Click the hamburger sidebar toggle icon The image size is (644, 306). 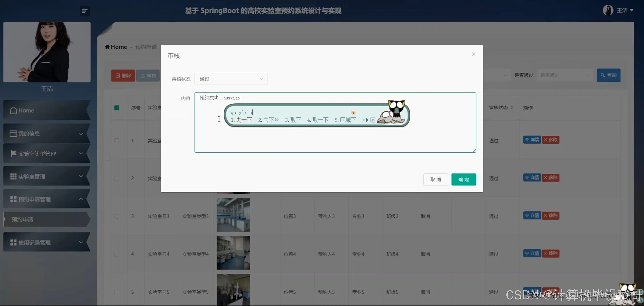tap(85, 11)
